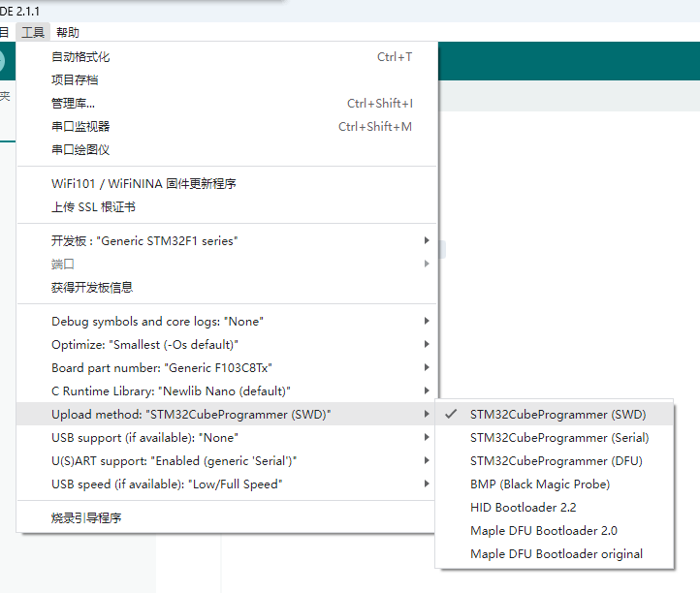Pick Maple DFU Bootloader original

tap(557, 553)
